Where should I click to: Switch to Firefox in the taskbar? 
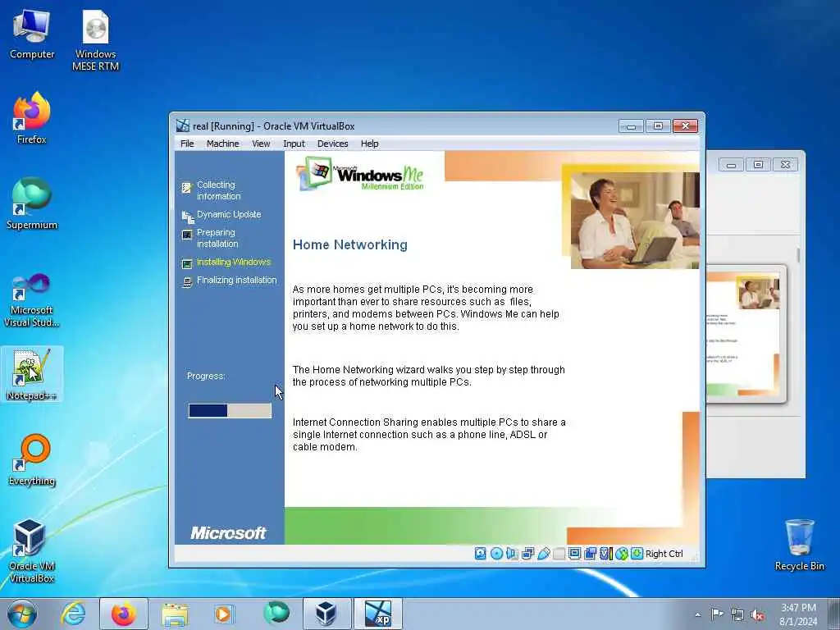point(124,614)
